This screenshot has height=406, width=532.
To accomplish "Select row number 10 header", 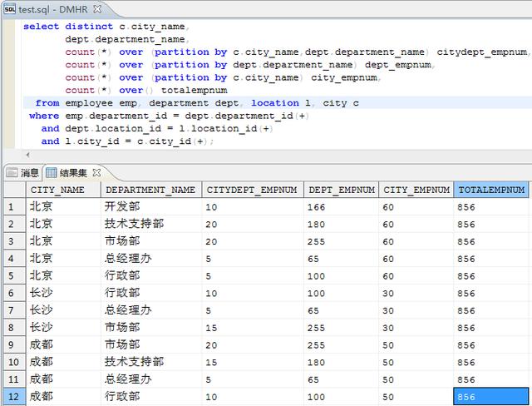I will [x=14, y=362].
